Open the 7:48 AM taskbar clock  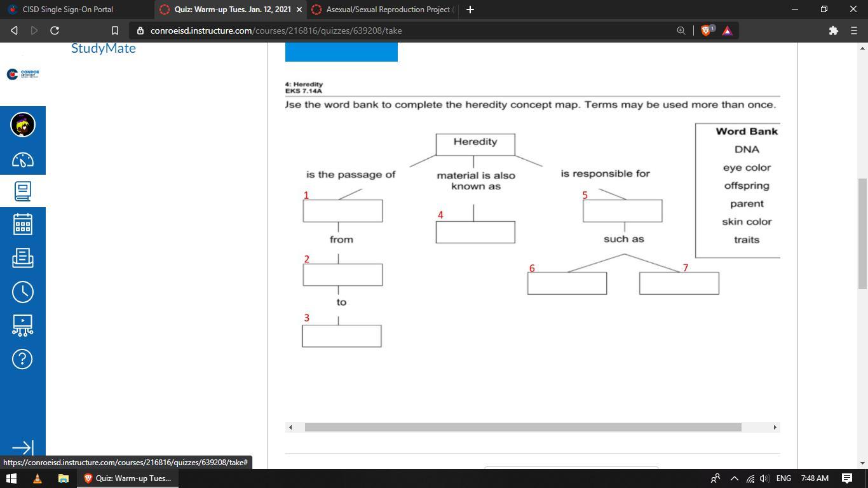click(815, 478)
